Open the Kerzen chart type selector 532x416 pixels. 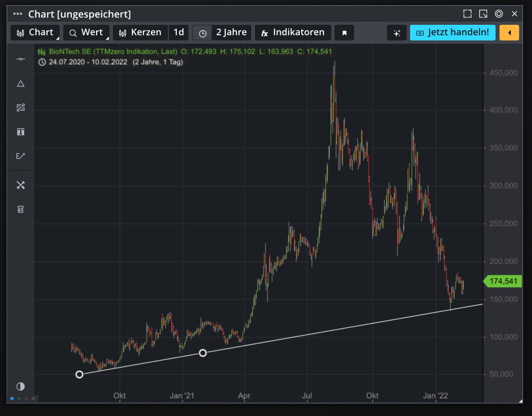click(x=140, y=32)
